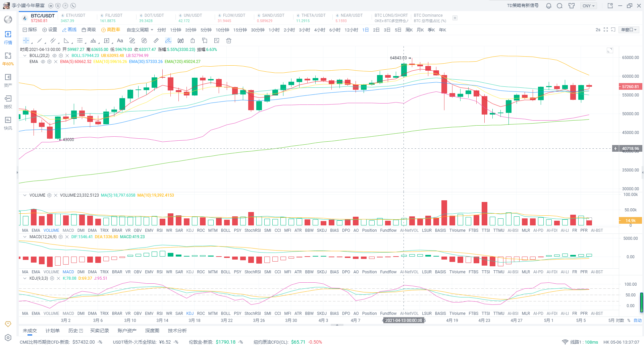Enter fullscreen chart mode
This screenshot has width=644, height=348.
point(606,30)
